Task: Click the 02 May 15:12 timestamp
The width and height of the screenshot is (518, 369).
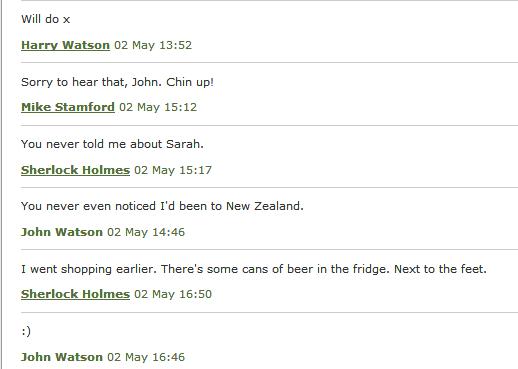Action: (x=158, y=107)
